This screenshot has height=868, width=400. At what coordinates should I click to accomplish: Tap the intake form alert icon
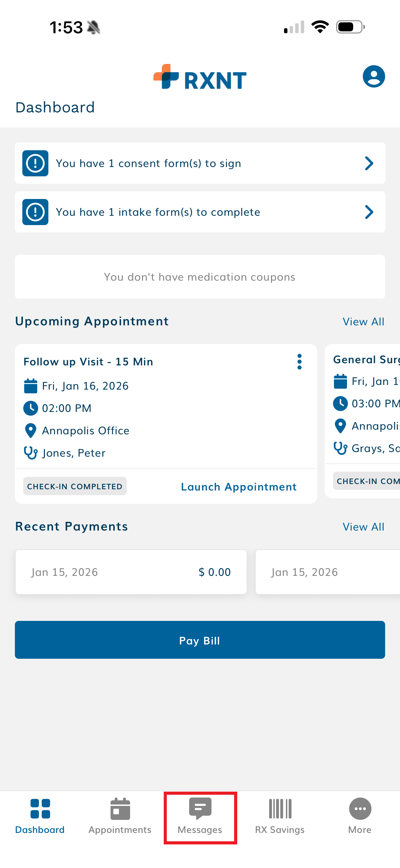(x=35, y=212)
